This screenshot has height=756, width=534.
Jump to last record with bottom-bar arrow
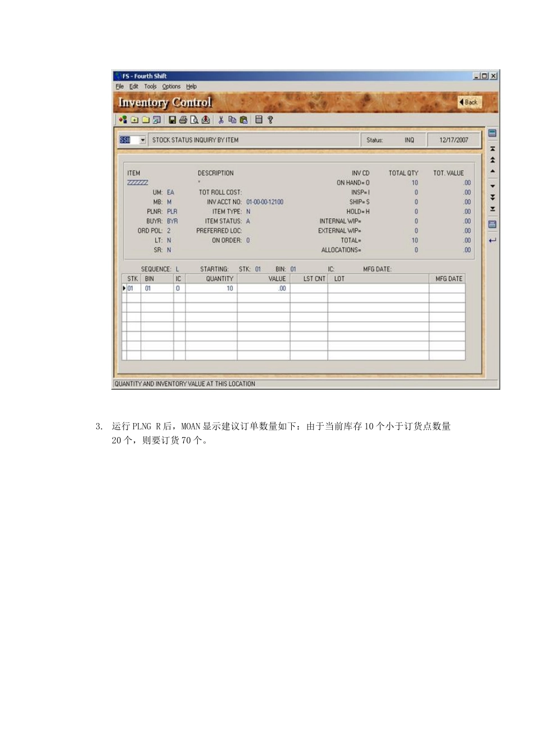click(x=492, y=209)
